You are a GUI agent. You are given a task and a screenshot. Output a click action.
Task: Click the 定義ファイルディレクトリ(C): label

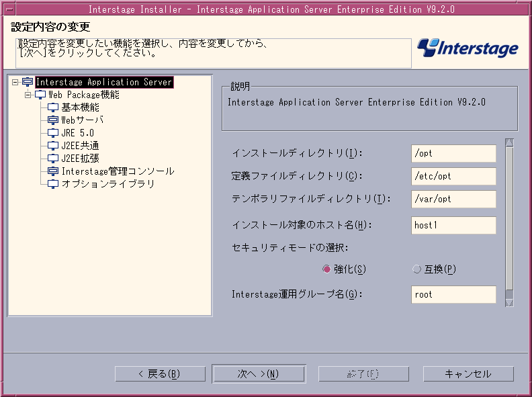click(297, 176)
